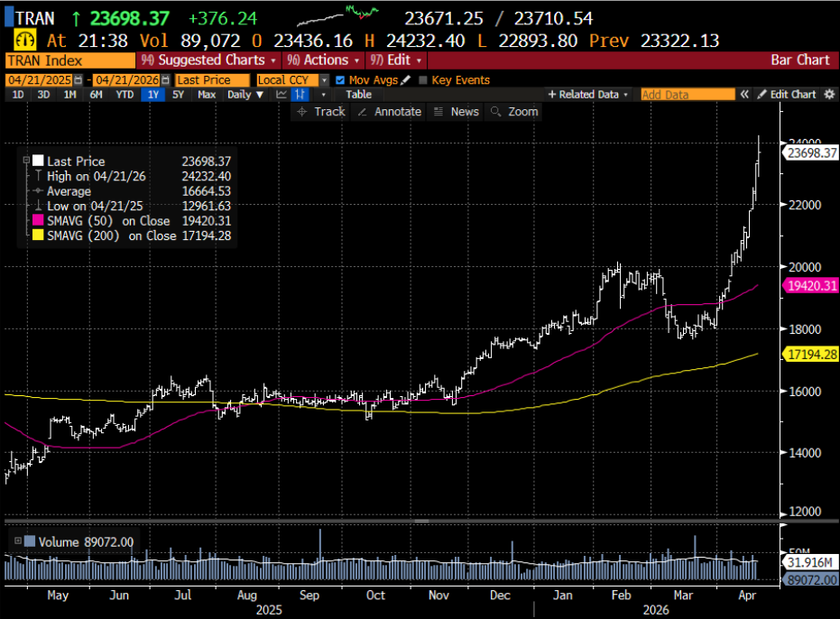
Task: Click the magenta SMAVG (50) color swatch
Action: click(x=38, y=220)
